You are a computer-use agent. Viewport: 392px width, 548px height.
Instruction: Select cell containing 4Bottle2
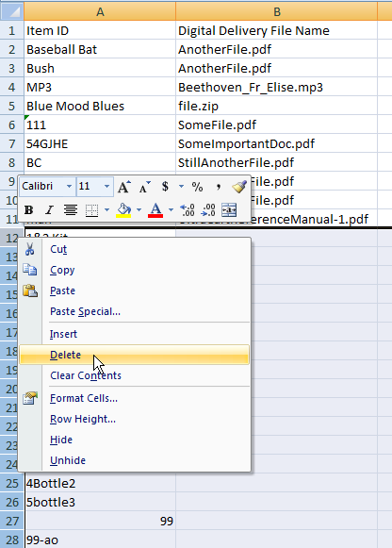coord(100,483)
